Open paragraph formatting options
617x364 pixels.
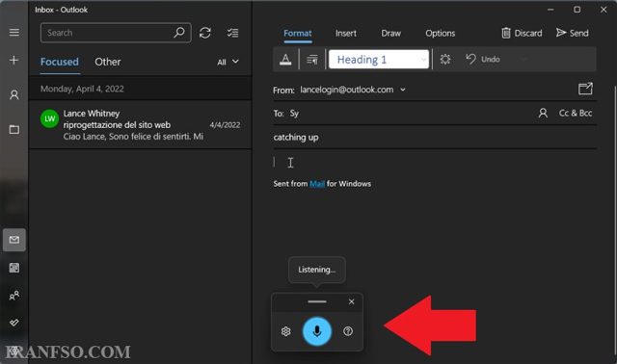tap(312, 60)
